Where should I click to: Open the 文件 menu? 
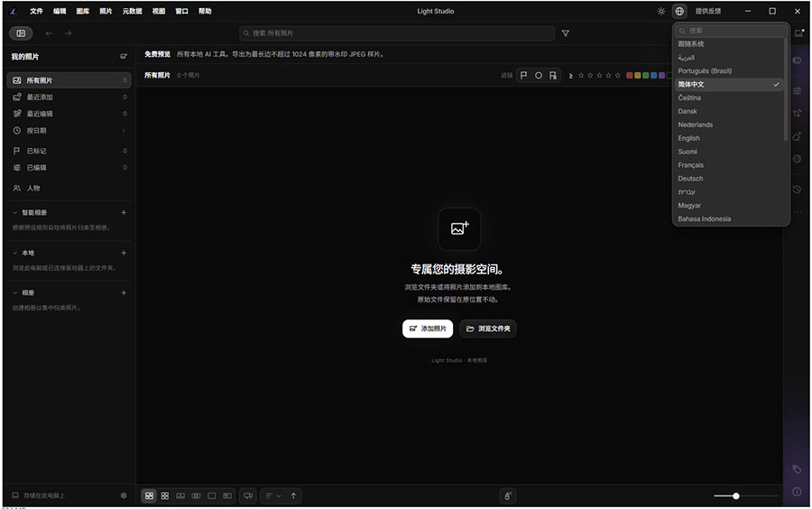tap(36, 11)
